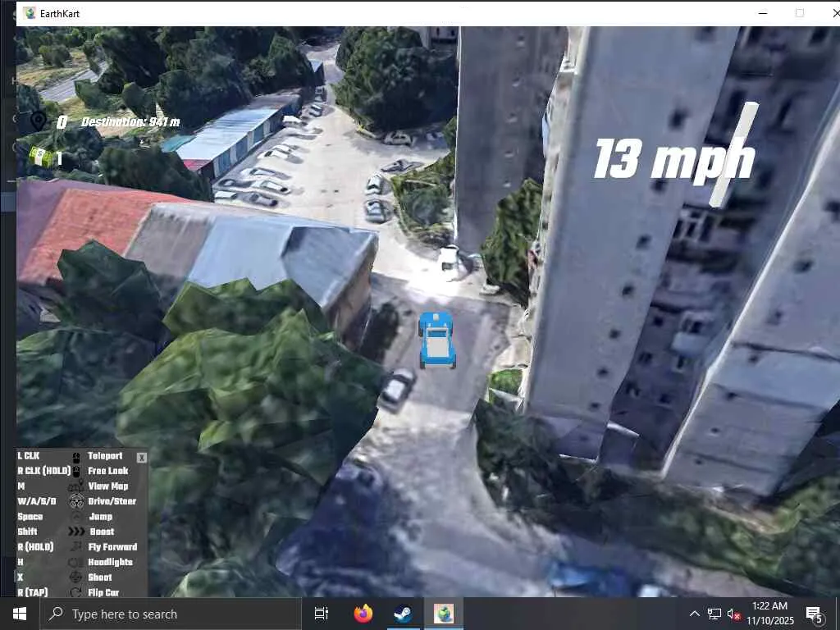
Task: Click the Windows search box
Action: [x=171, y=614]
